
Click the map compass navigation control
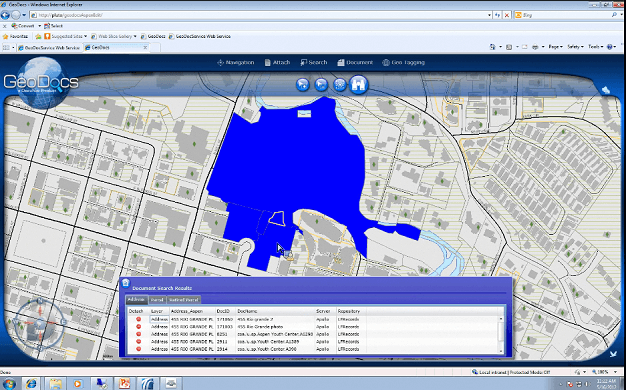(39, 323)
